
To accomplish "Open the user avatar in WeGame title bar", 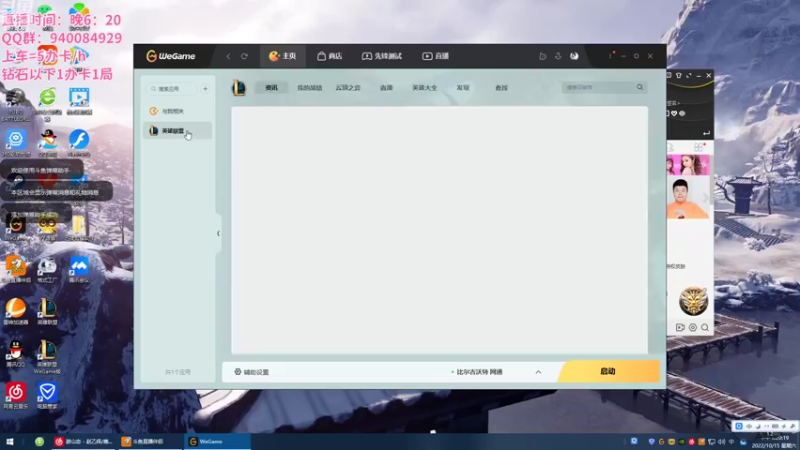I will 574,56.
